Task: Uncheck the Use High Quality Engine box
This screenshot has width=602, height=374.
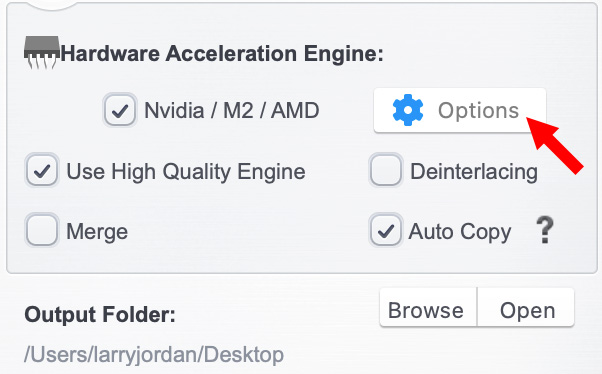Action: (x=42, y=170)
